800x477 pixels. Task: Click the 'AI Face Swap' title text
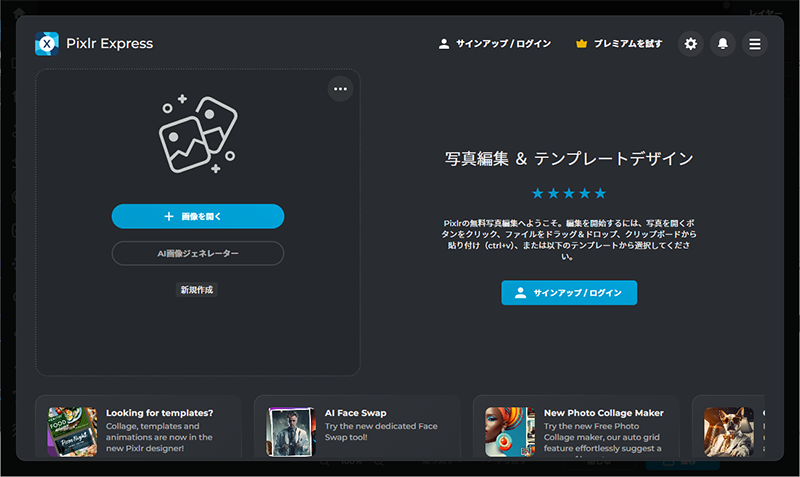[x=356, y=413]
